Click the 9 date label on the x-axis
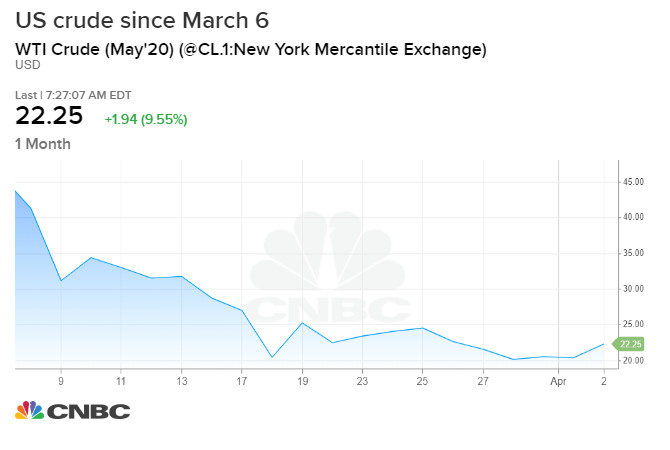This screenshot has height=450, width=670. (x=61, y=381)
